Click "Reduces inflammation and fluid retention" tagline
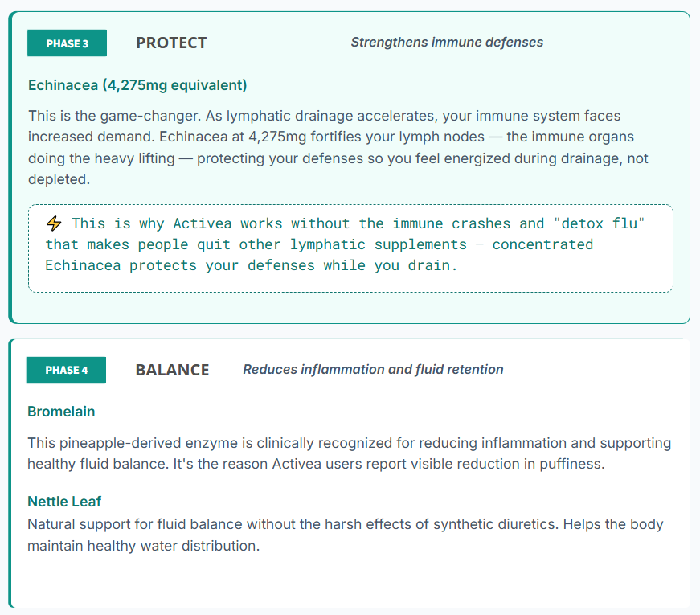The image size is (700, 615). coord(373,370)
